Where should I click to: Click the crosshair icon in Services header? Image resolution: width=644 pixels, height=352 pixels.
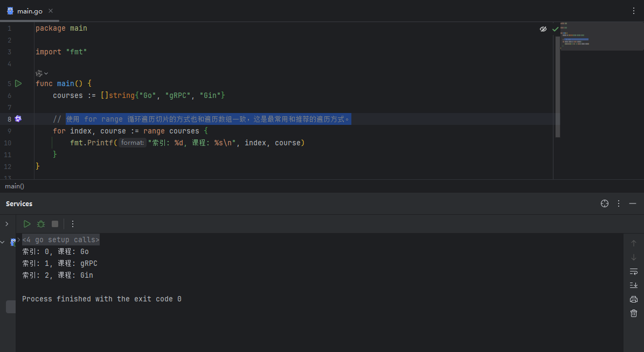tap(605, 203)
